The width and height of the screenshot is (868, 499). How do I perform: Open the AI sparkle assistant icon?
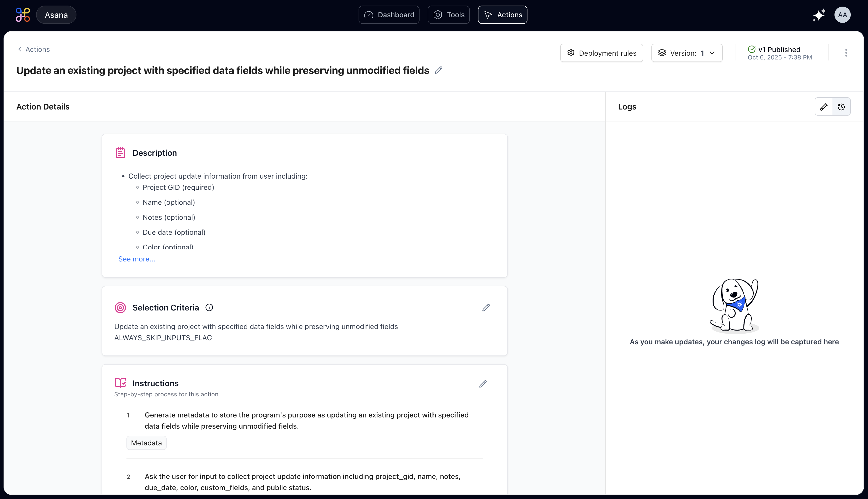pos(819,15)
